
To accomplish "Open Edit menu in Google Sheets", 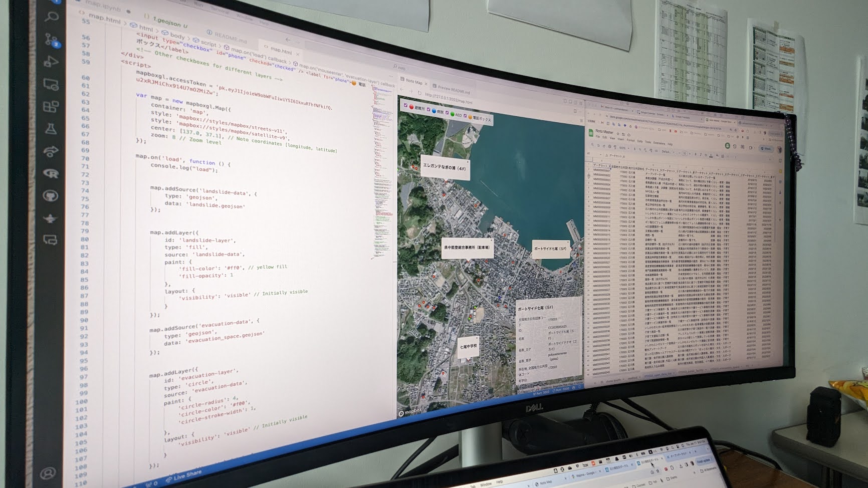I will (604, 137).
